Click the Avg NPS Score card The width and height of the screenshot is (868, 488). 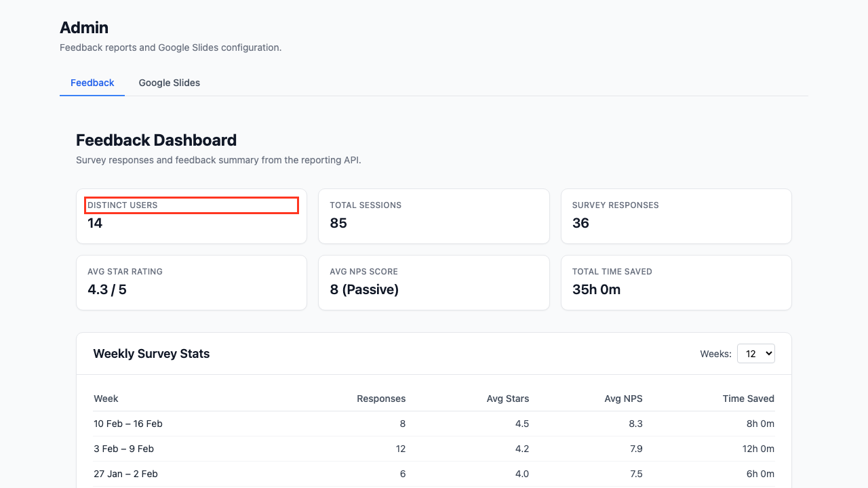[433, 282]
